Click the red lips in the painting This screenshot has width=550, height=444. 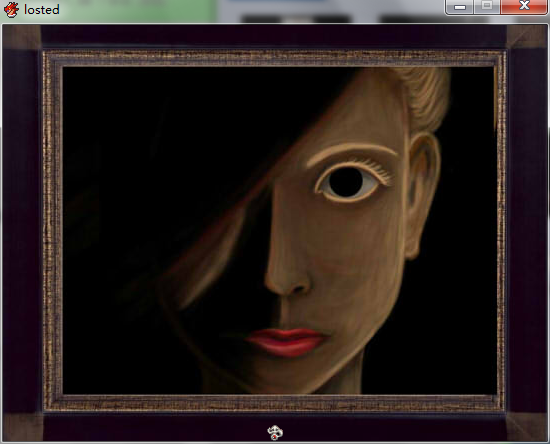287,342
